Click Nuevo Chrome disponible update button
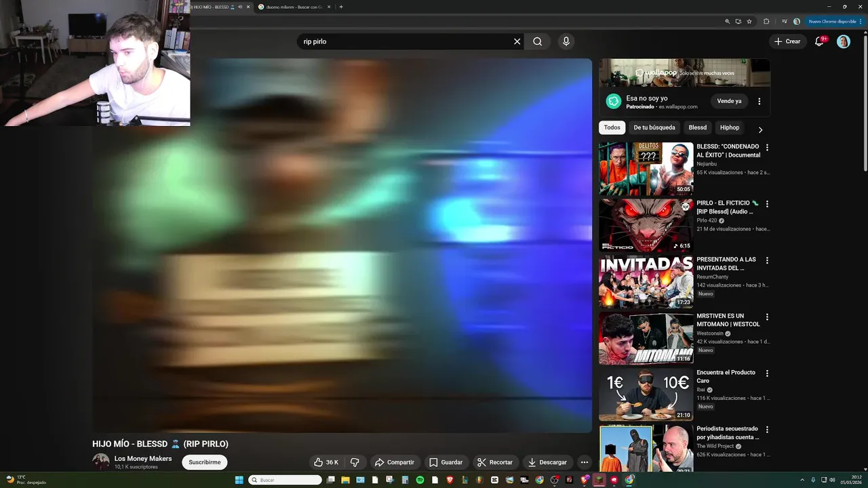 click(x=831, y=21)
